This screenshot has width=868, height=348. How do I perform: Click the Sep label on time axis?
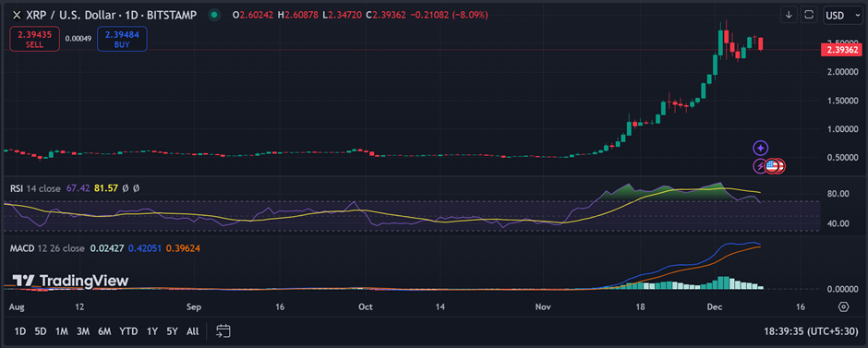click(194, 306)
